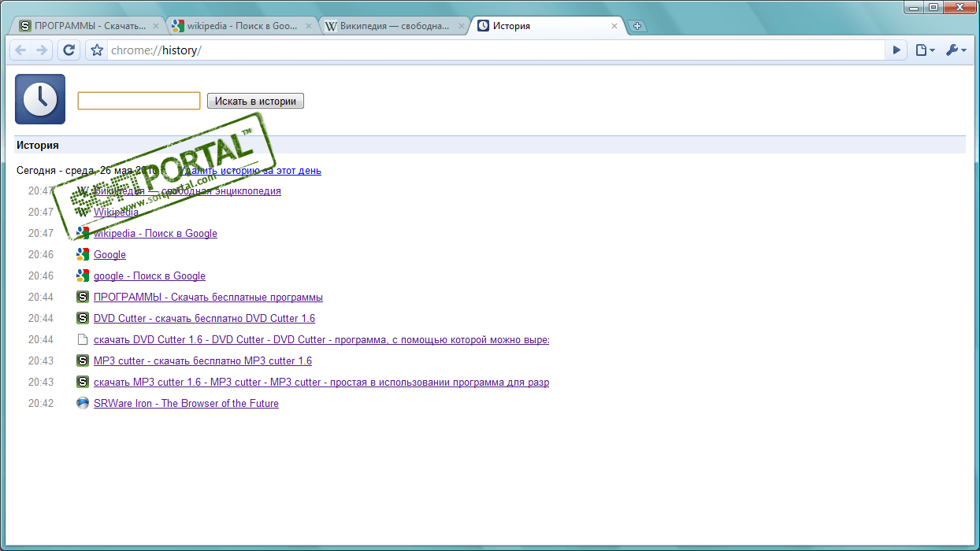Close the История tab
This screenshot has height=551, width=980.
pos(614,26)
